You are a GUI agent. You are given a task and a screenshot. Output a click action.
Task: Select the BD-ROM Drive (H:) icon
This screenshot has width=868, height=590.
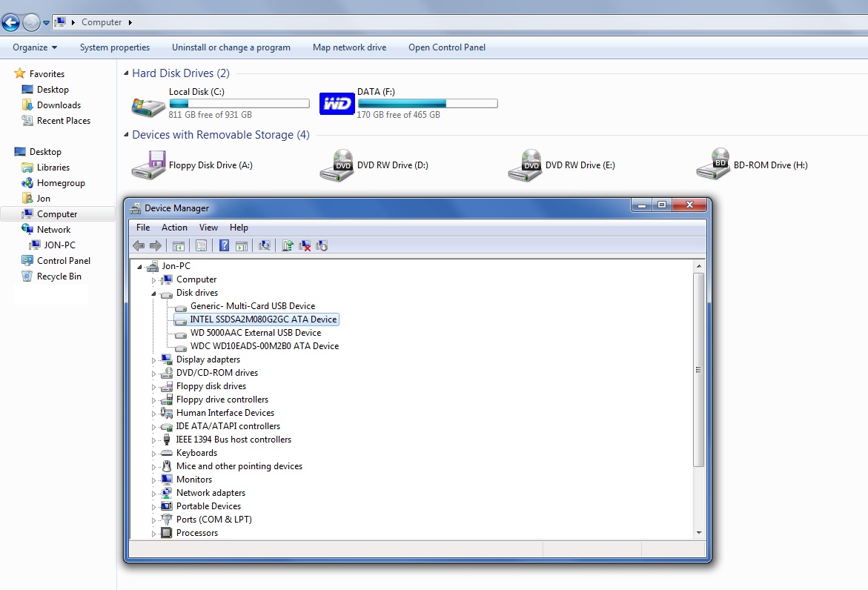point(713,164)
